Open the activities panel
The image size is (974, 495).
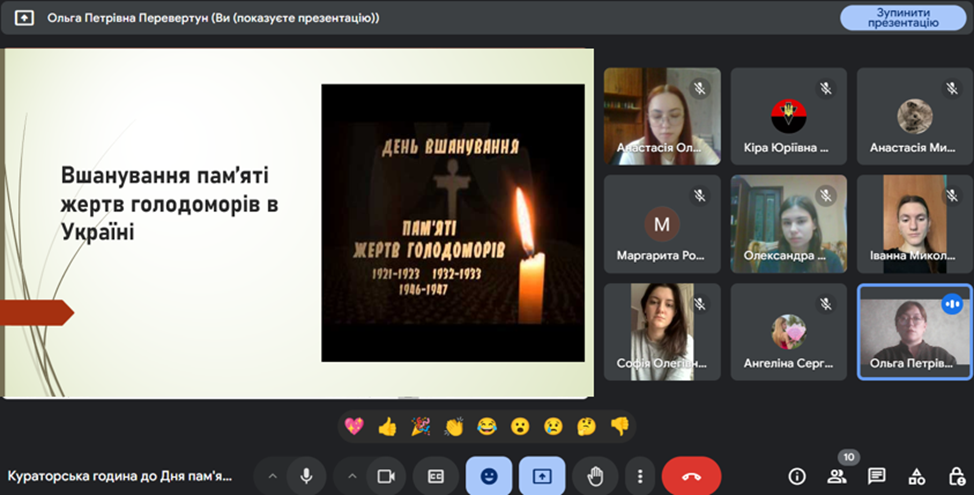[916, 476]
